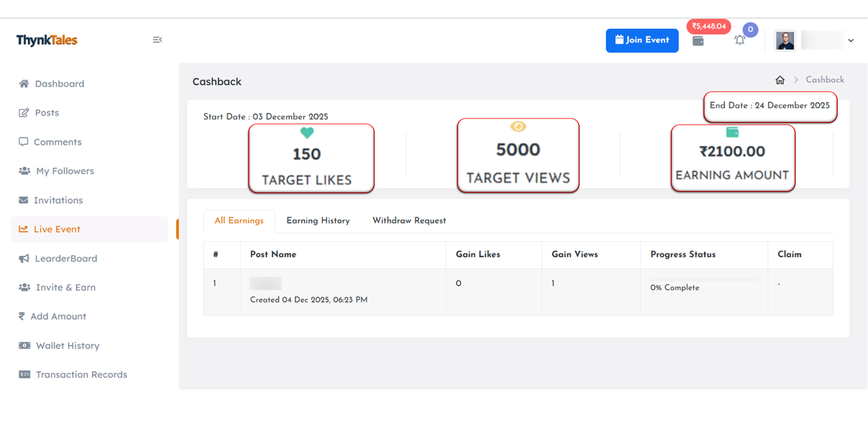This screenshot has width=868, height=421.
Task: Open notifications bell icon
Action: pyautogui.click(x=740, y=40)
